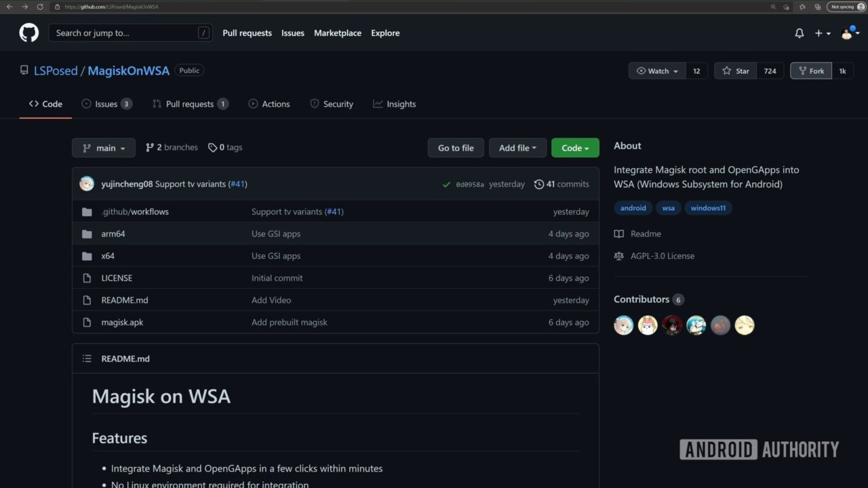
Task: Switch to the Issues tab
Action: pos(106,104)
